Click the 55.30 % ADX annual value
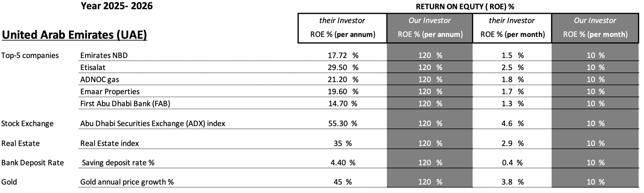This screenshot has width=644, height=193. tap(343, 124)
